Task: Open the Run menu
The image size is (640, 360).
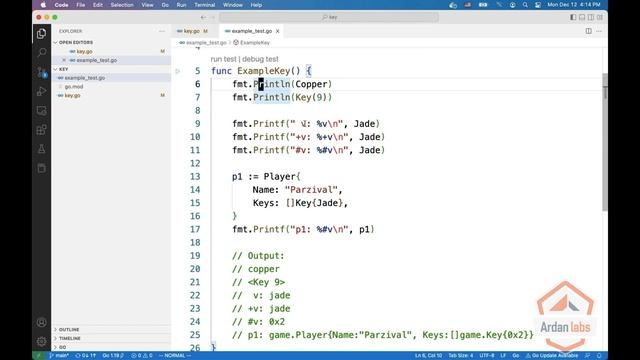Action: click(181, 5)
